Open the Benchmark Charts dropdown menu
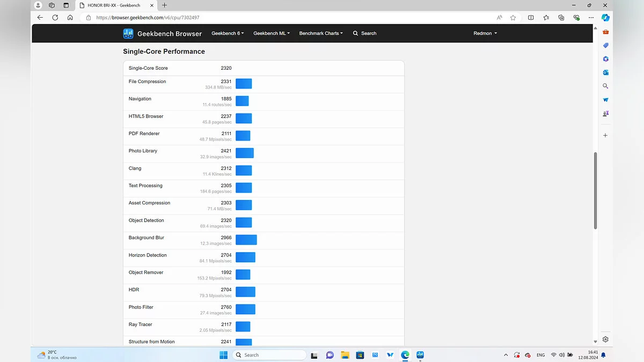 click(321, 33)
